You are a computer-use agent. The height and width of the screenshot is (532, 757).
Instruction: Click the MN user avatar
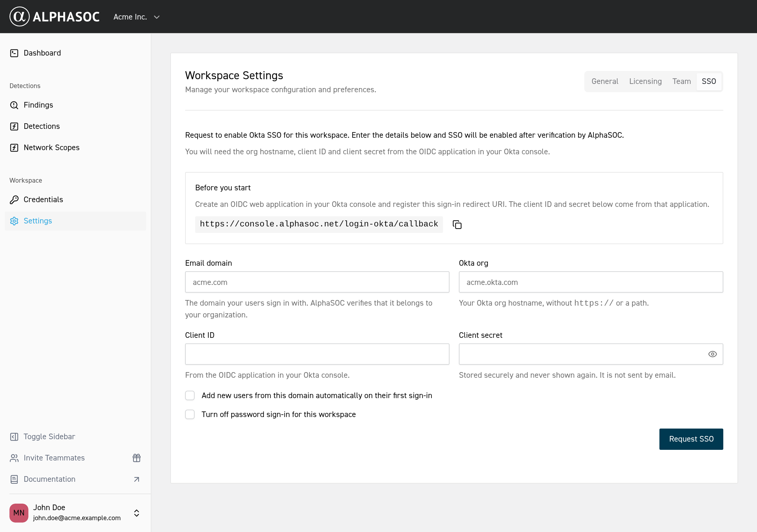19,513
